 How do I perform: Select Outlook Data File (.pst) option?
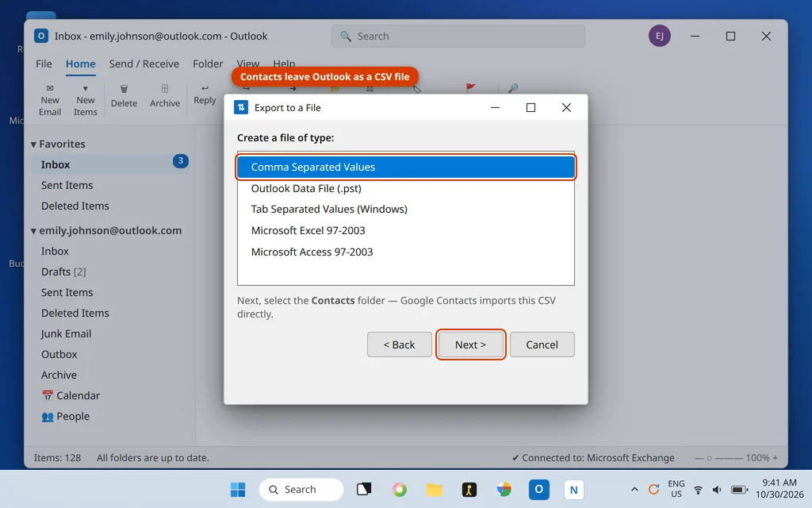coord(406,188)
